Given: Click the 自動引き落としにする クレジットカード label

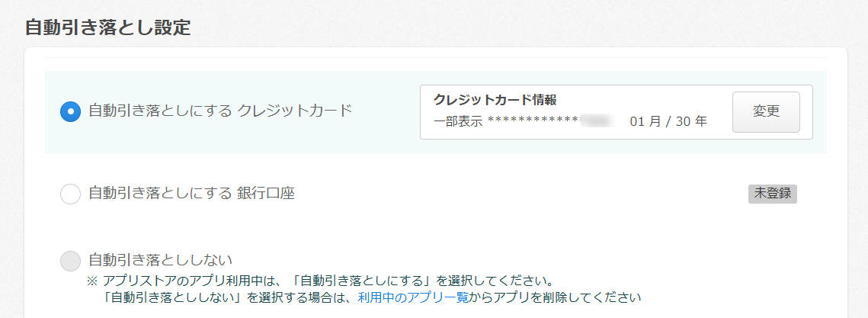Looking at the screenshot, I should coord(220,111).
